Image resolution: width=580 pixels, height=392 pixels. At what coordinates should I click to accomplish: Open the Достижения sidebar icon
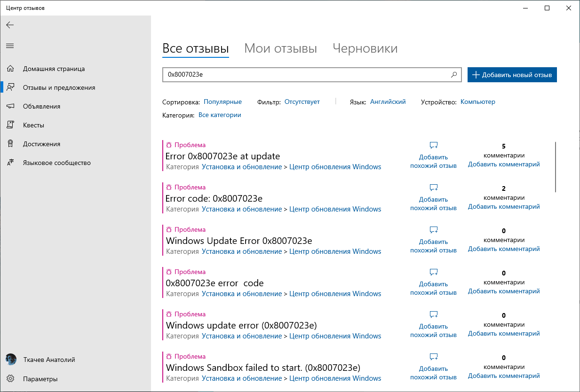click(10, 144)
